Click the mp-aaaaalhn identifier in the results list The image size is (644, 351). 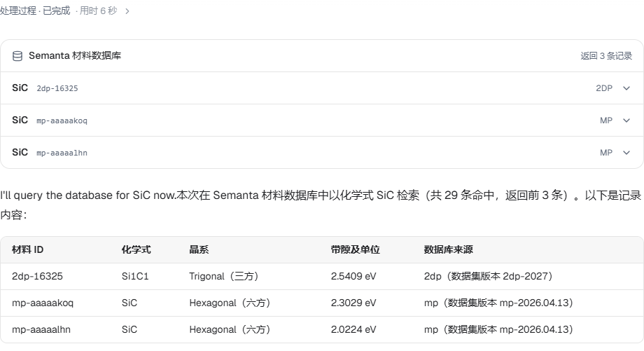coord(62,153)
